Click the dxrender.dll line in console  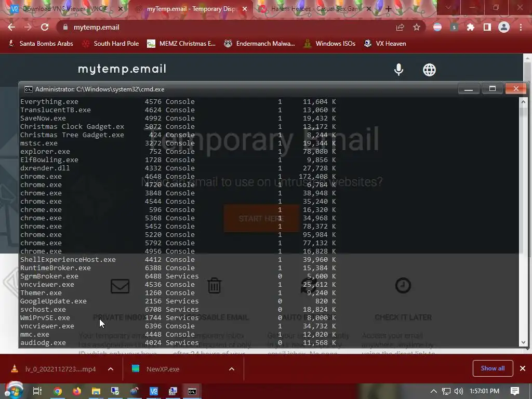click(x=178, y=168)
